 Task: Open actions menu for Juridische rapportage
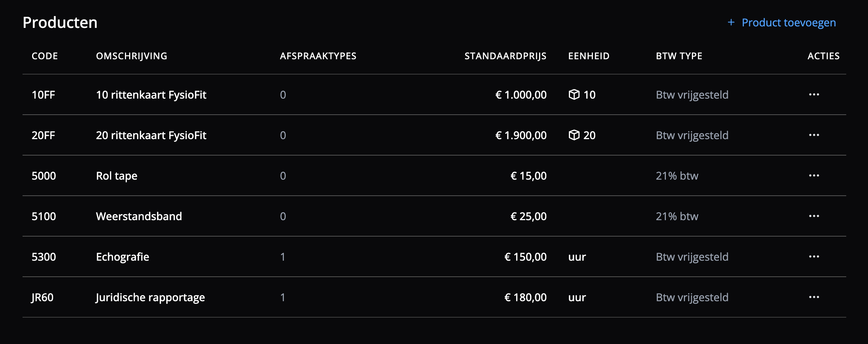click(x=814, y=297)
